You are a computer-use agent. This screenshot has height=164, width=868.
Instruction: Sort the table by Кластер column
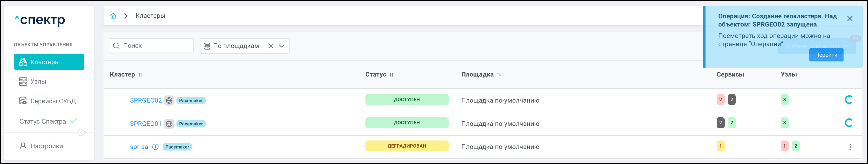[141, 75]
